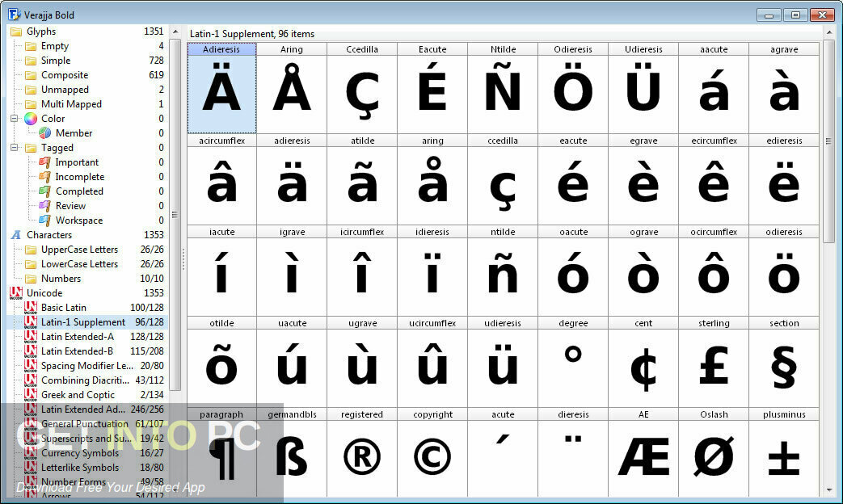This screenshot has height=504, width=843.
Task: Select the Adieresis glyph cell
Action: (221, 88)
